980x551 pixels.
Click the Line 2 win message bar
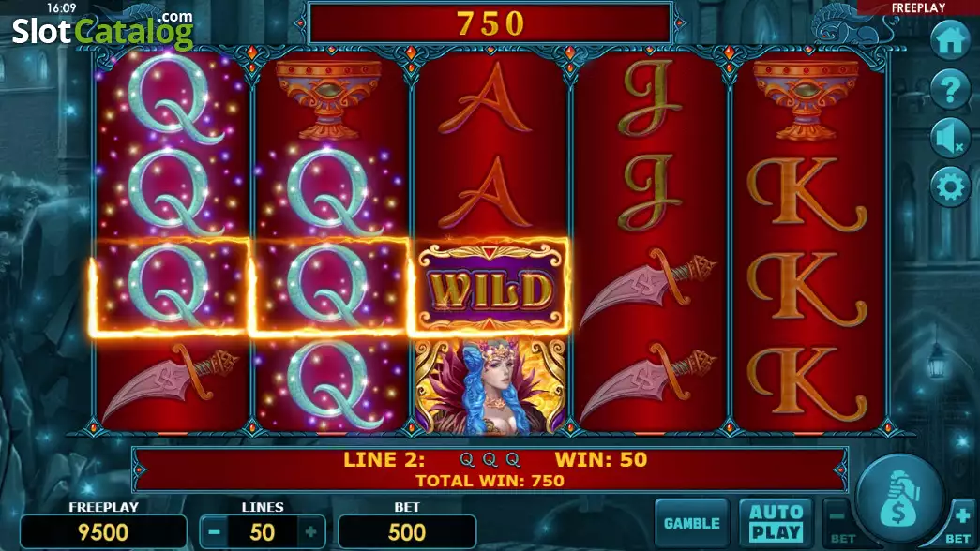(x=490, y=469)
